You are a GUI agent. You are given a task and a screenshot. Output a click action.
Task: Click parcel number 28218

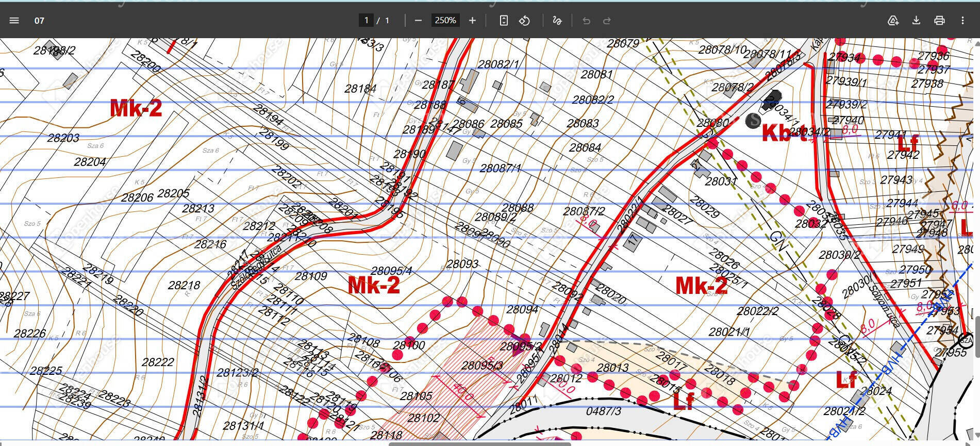click(184, 285)
